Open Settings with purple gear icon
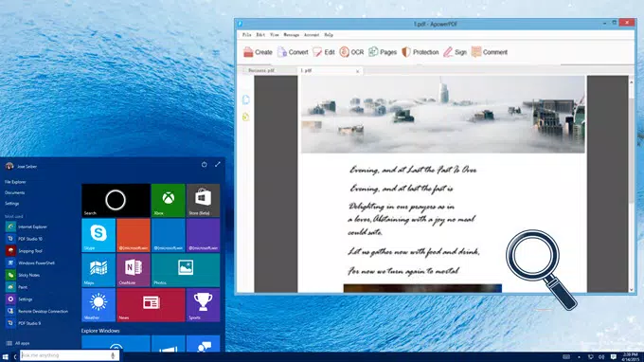The height and width of the screenshot is (362, 644). (19, 299)
